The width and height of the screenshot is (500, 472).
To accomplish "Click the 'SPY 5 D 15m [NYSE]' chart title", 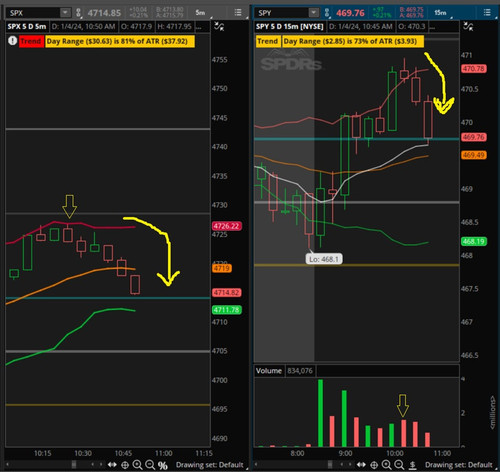I will 290,27.
